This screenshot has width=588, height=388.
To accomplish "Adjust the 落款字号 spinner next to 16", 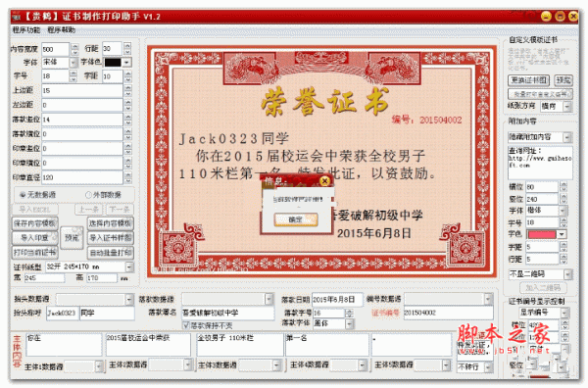I will click(349, 313).
